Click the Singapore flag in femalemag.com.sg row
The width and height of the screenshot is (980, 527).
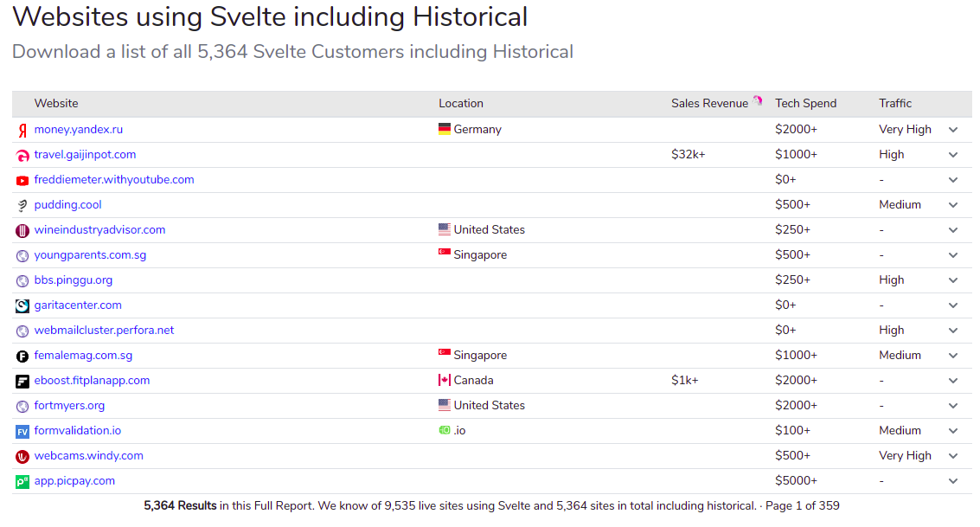point(445,352)
